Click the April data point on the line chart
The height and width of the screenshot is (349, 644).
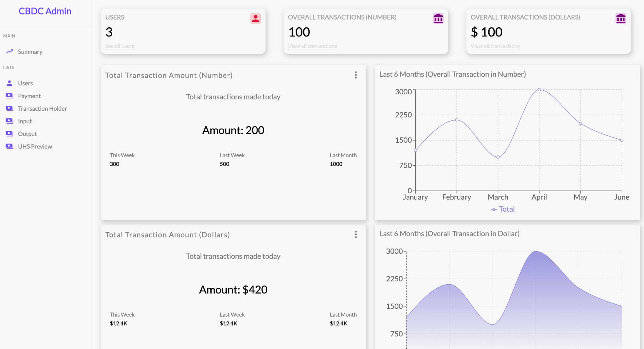pyautogui.click(x=539, y=89)
